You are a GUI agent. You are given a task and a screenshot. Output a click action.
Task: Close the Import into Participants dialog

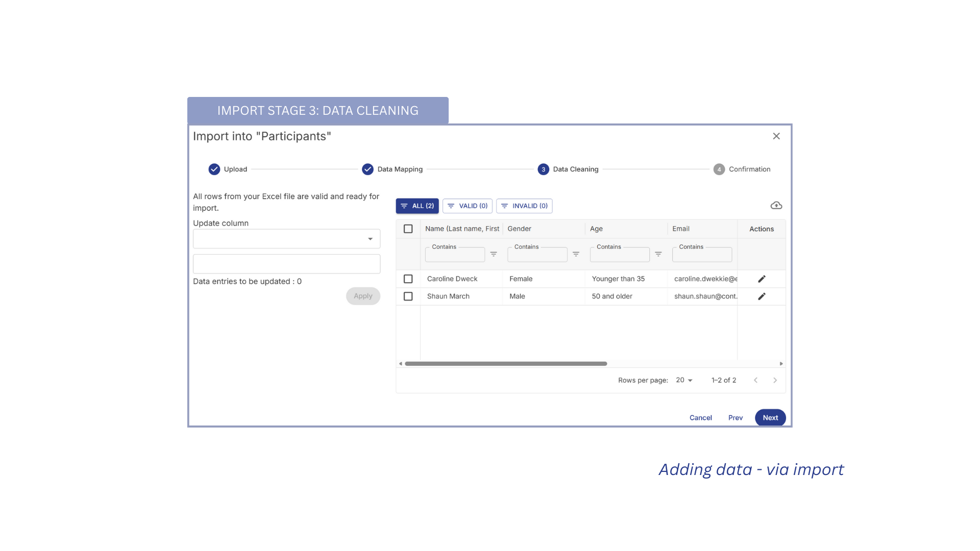coord(776,136)
